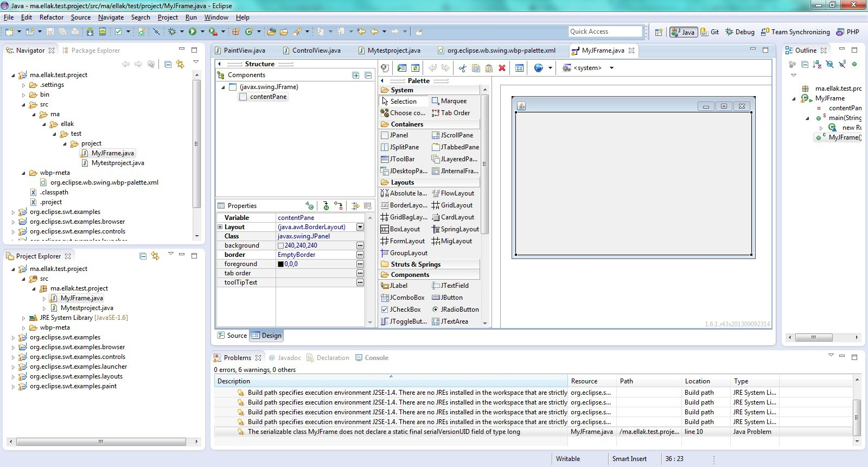This screenshot has height=467, width=868.
Task: Switch to the Source tab
Action: (x=232, y=336)
